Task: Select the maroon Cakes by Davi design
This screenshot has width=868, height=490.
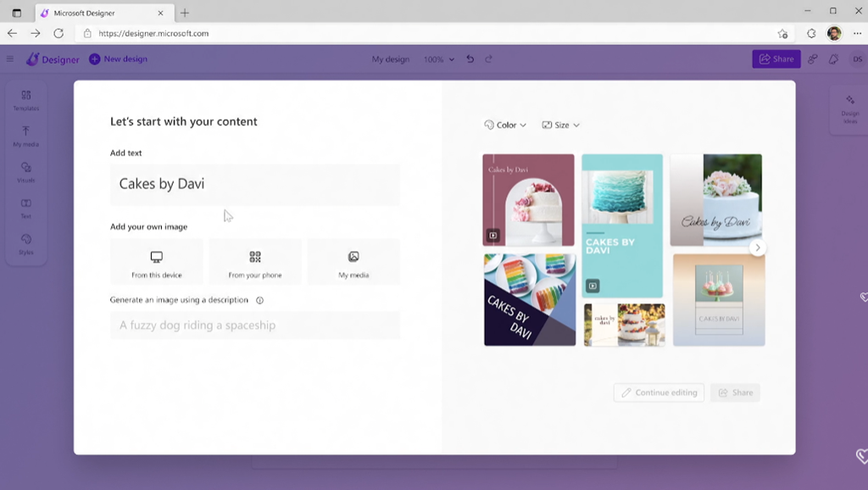Action: pos(528,200)
